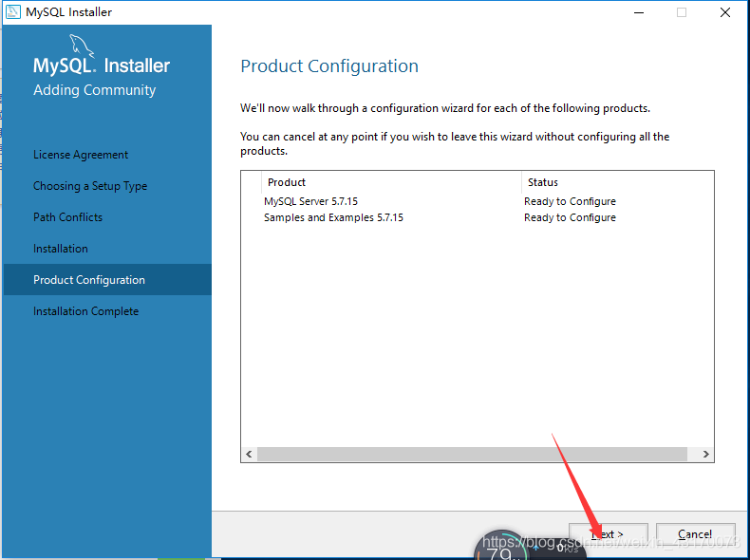Select the Samples and Examples 5.7.15 row
This screenshot has height=560, width=750.
coord(478,217)
